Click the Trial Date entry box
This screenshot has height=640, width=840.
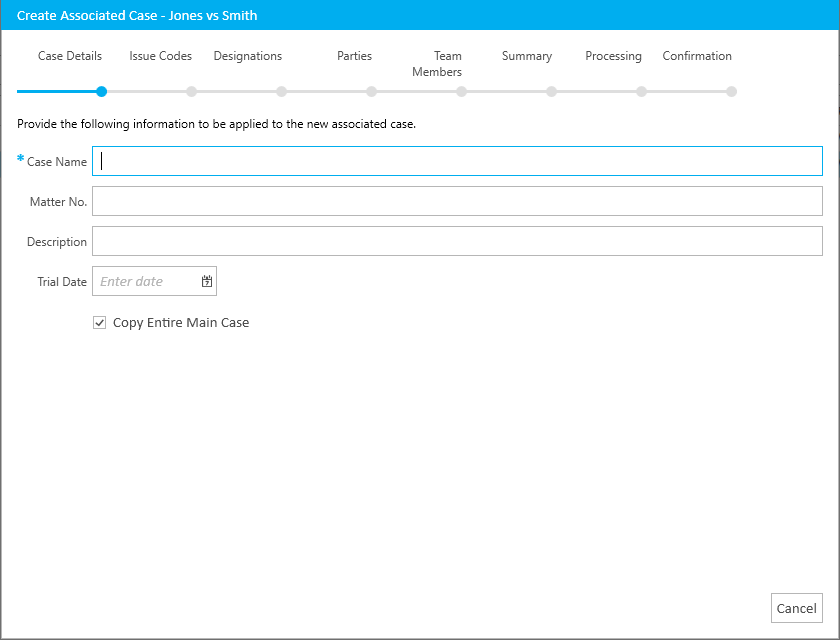tap(154, 281)
